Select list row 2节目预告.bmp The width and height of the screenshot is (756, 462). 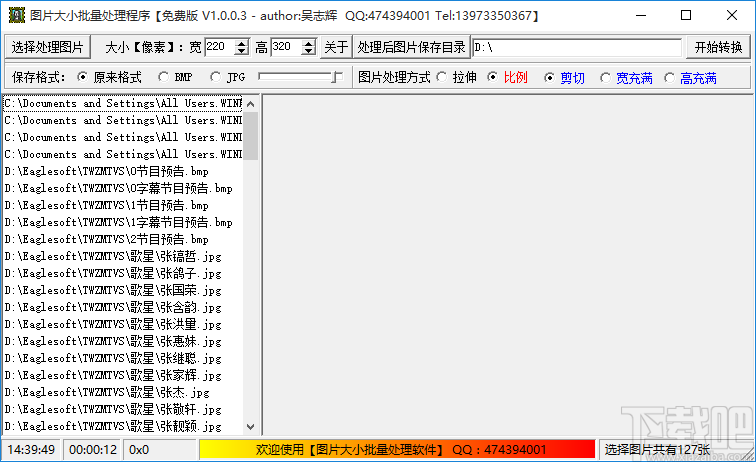point(123,239)
